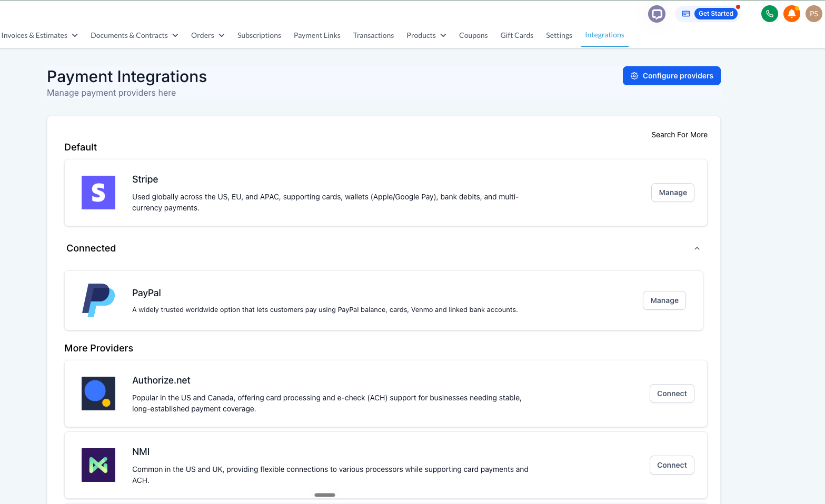Click the Default section heading

click(x=81, y=147)
